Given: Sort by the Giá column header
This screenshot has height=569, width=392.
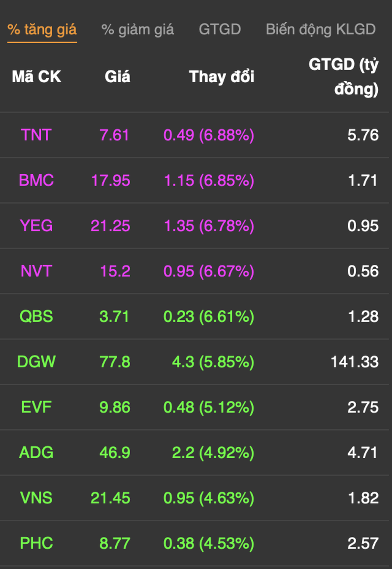Looking at the screenshot, I should point(118,77).
